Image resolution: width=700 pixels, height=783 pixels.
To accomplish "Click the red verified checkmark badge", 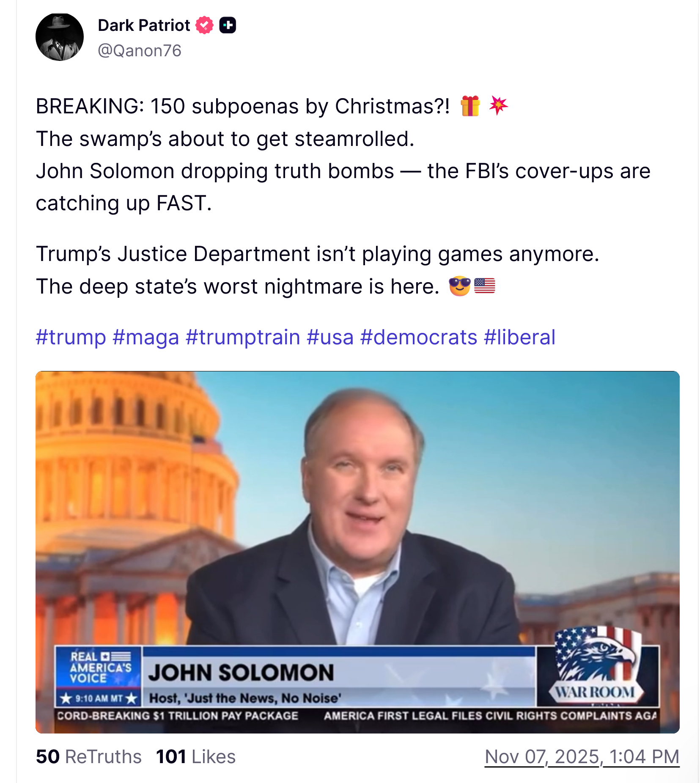I will click(x=204, y=25).
